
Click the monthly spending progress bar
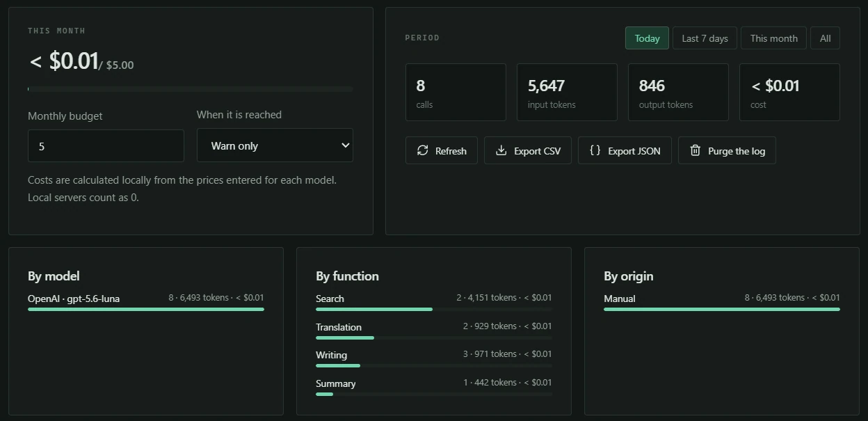[190, 89]
